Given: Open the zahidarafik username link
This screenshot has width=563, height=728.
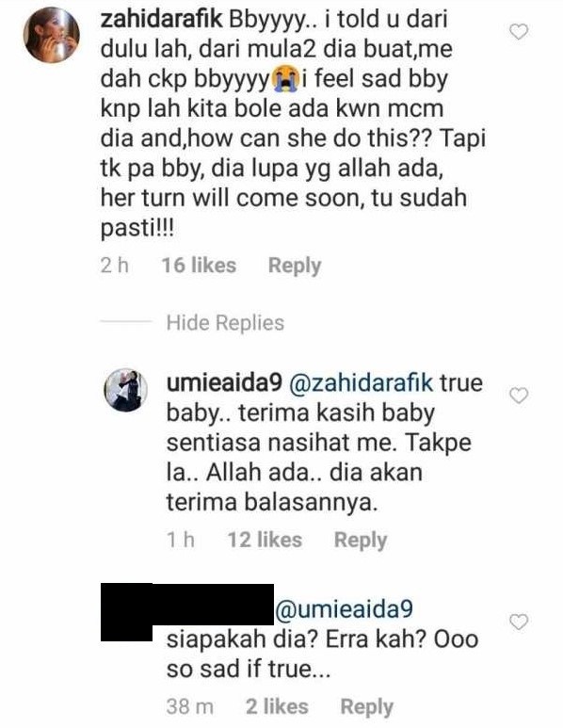Looking at the screenshot, I should point(162,20).
